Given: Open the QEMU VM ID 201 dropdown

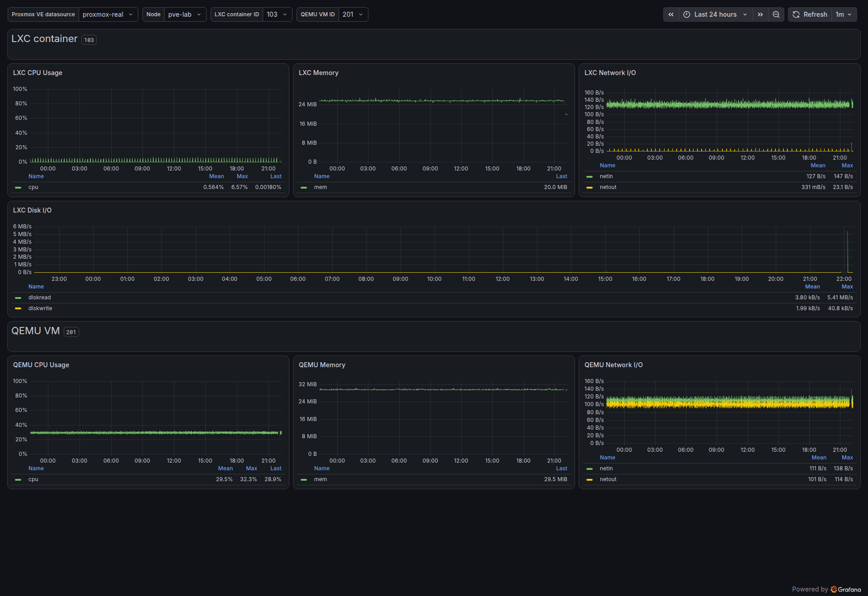Looking at the screenshot, I should 353,14.
